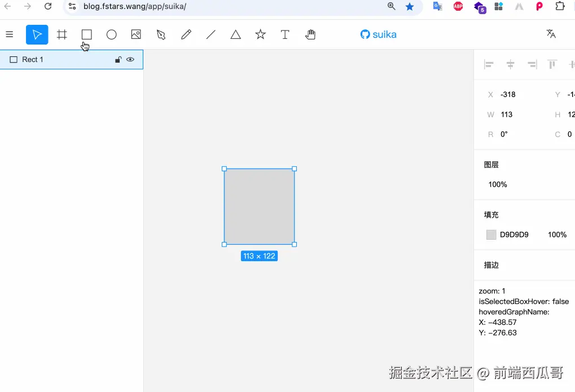This screenshot has height=392, width=575.
Task: Select the Ellipse tool
Action: click(111, 34)
